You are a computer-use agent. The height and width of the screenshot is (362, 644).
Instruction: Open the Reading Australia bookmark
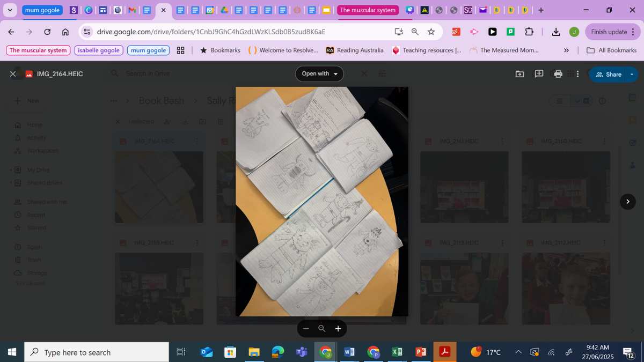[x=355, y=50]
